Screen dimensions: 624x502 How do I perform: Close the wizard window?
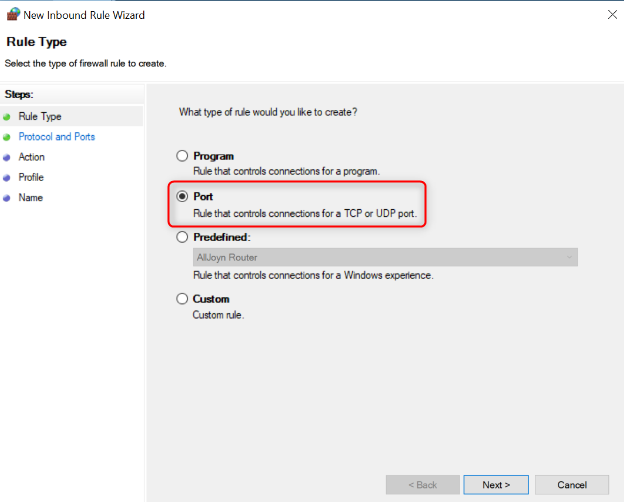[610, 14]
